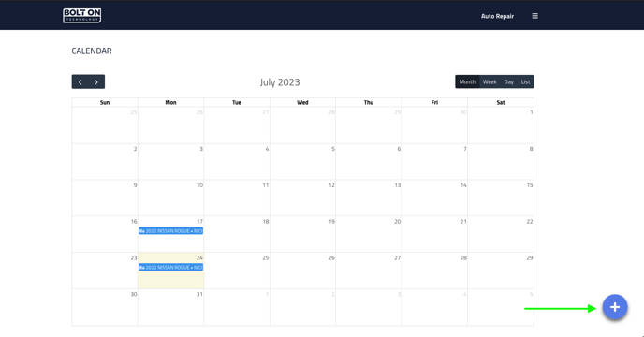Switch to List view
The width and height of the screenshot is (644, 337).
tap(526, 81)
